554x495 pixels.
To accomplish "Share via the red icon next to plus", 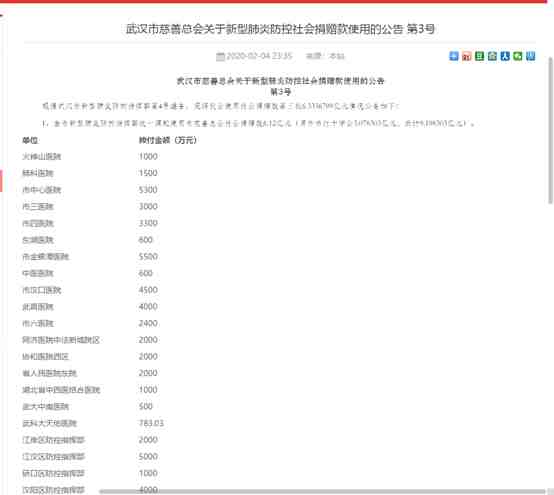I will [x=466, y=56].
